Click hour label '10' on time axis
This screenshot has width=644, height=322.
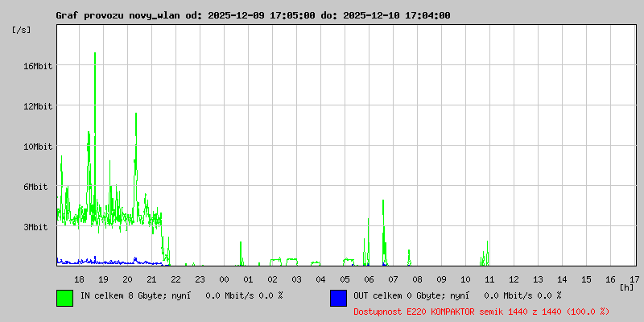point(465,279)
